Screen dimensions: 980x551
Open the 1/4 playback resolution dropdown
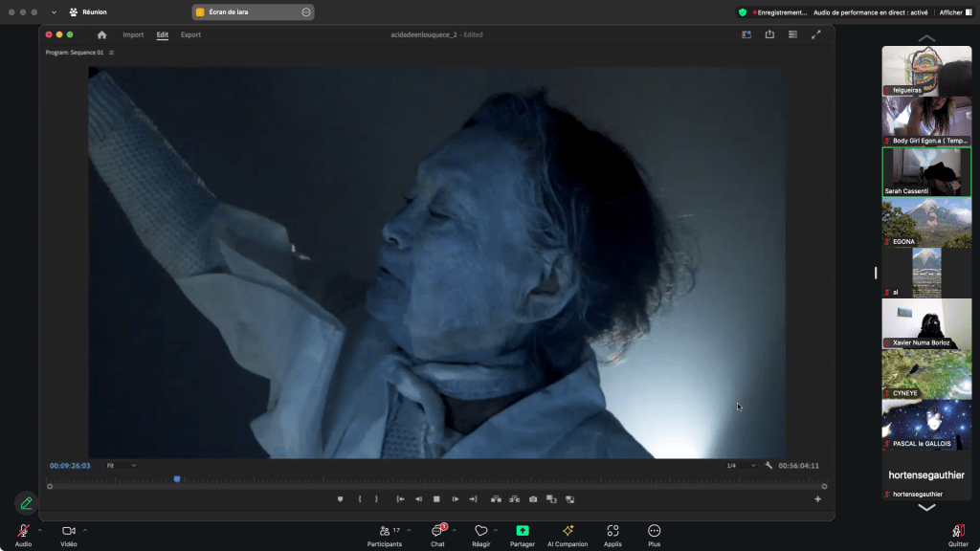tap(740, 466)
